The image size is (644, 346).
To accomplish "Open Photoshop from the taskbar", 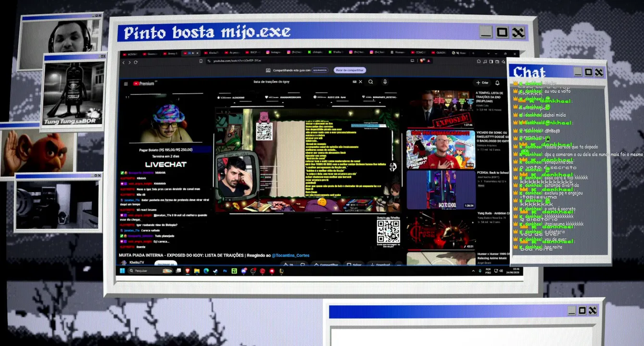I will (225, 271).
